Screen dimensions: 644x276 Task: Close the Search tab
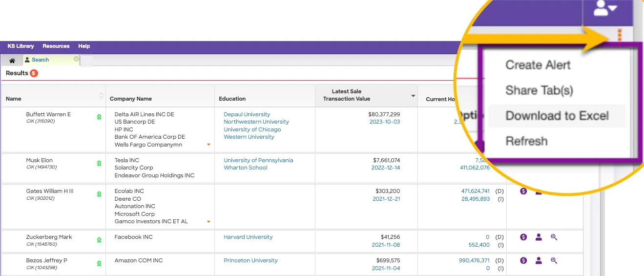click(x=76, y=59)
